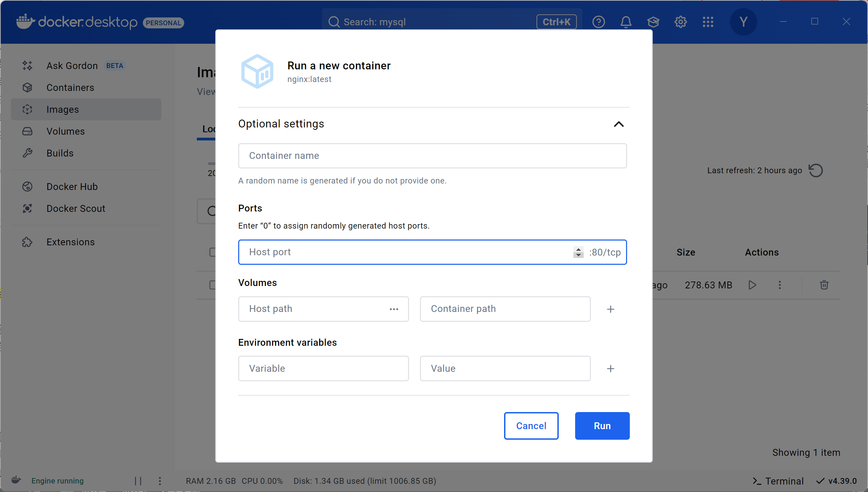This screenshot has width=868, height=492.
Task: Go to Containers in sidebar
Action: [x=70, y=88]
